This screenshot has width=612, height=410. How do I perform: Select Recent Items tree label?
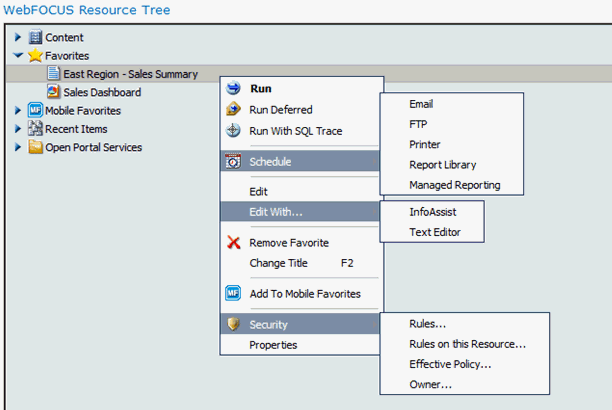(x=76, y=129)
